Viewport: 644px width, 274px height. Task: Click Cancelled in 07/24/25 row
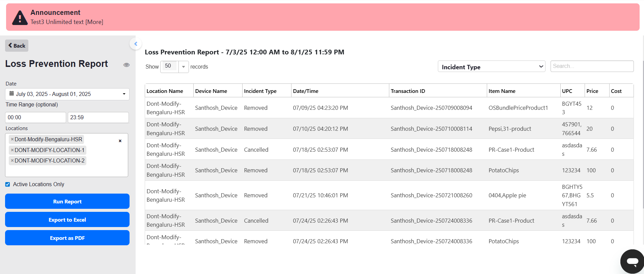coord(256,221)
